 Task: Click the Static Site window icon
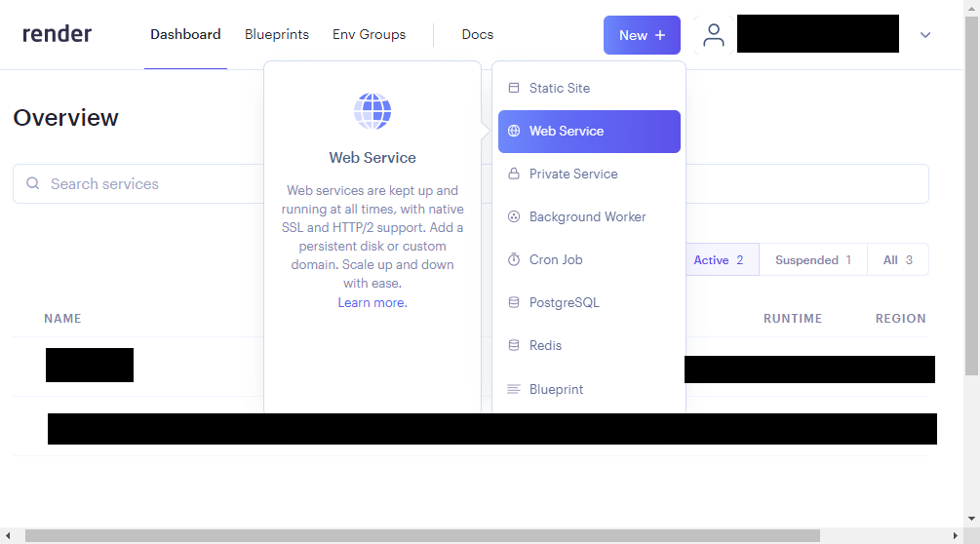click(514, 88)
